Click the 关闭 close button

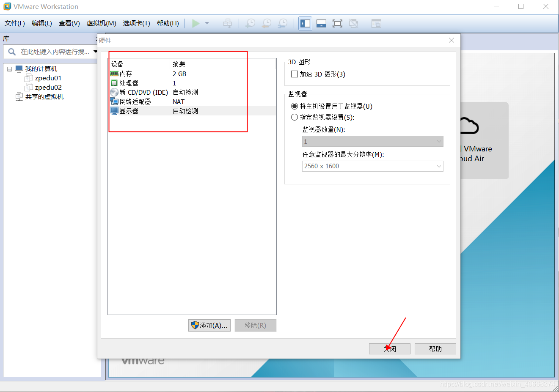pos(390,349)
